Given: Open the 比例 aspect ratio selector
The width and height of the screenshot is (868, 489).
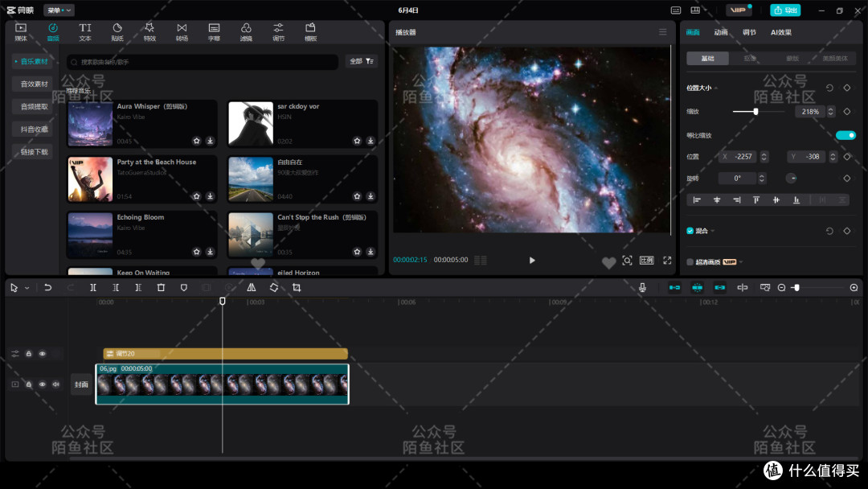Looking at the screenshot, I should tap(646, 261).
